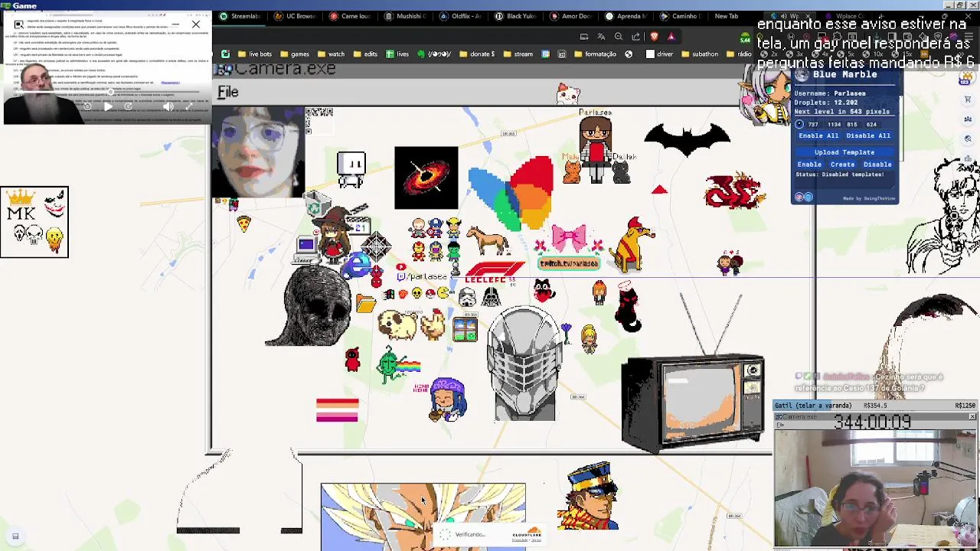Open the driver bookmark
This screenshot has width=980, height=551.
659,54
